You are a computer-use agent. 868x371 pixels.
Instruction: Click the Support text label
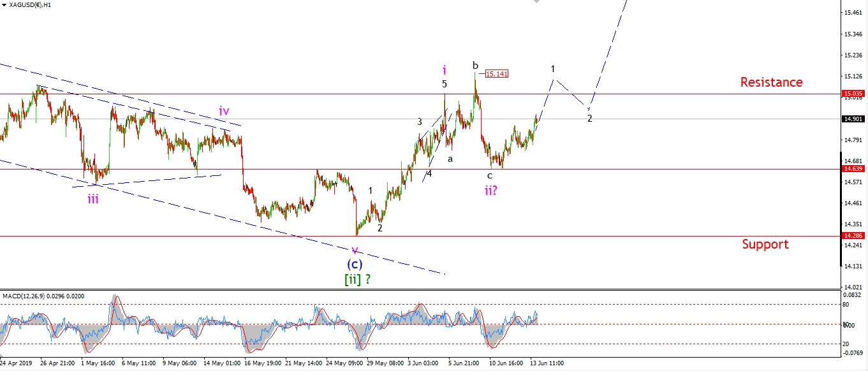[x=765, y=244]
